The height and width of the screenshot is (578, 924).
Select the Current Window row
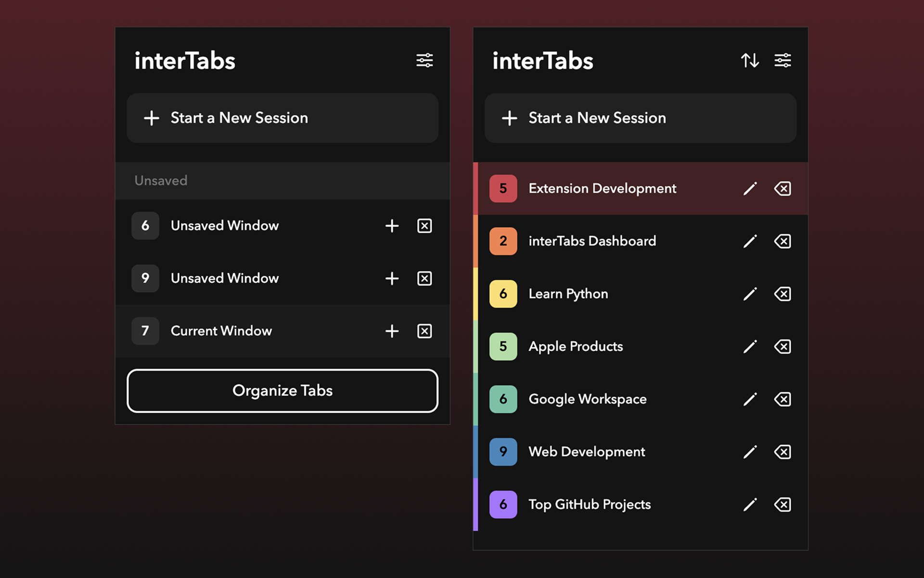(x=221, y=331)
